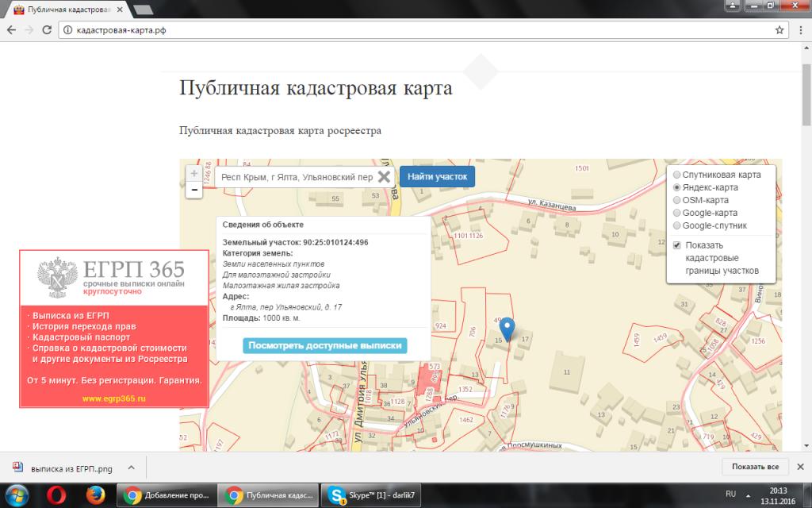Go back to the previous page
The width and height of the screenshot is (812, 508).
[11, 30]
